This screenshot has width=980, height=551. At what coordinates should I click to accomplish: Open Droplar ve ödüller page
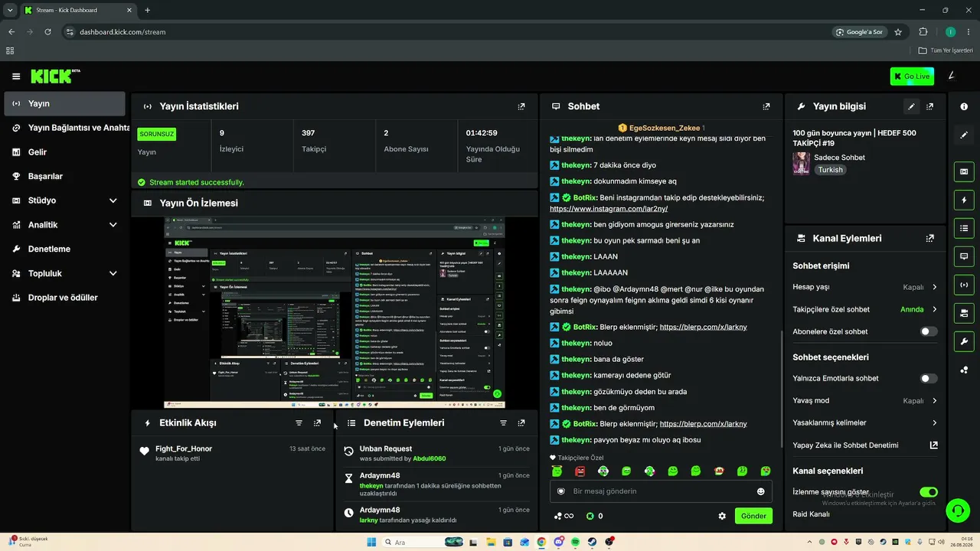[x=65, y=298]
